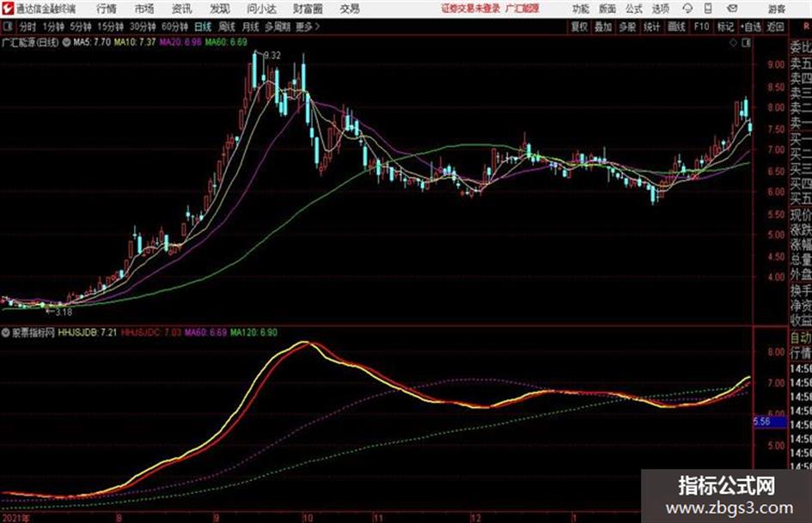Open the 发现 menu
This screenshot has width=812, height=523.
220,9
